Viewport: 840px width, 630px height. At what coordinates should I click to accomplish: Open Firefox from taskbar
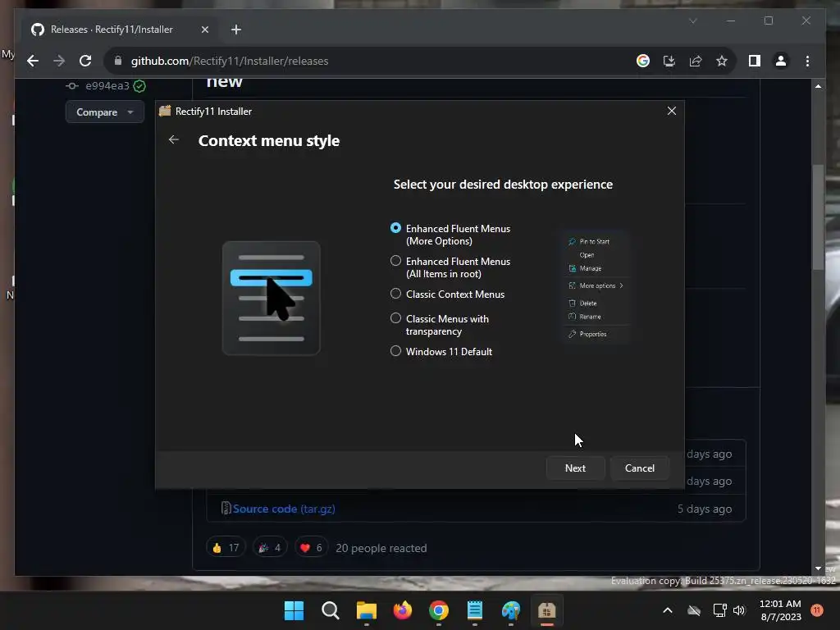coord(402,610)
